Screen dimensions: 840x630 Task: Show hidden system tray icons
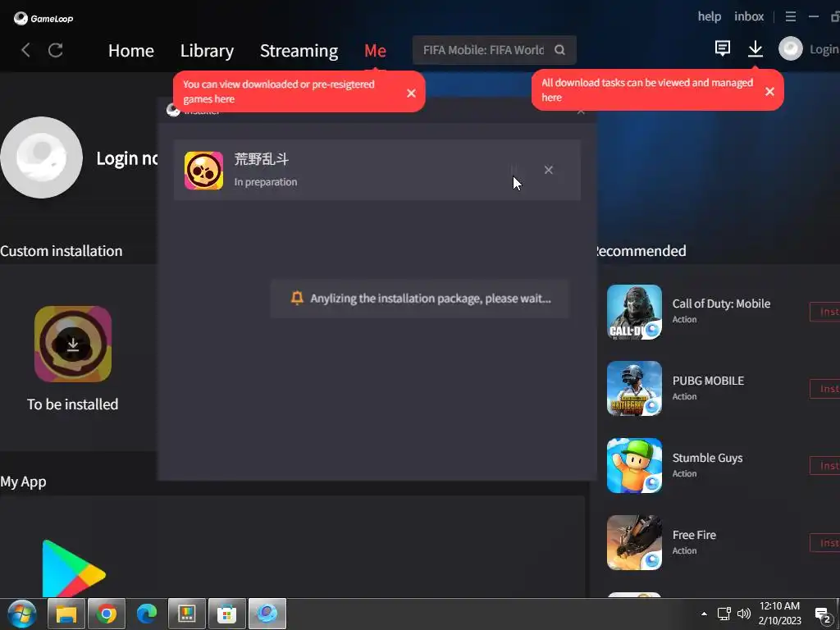coord(704,614)
